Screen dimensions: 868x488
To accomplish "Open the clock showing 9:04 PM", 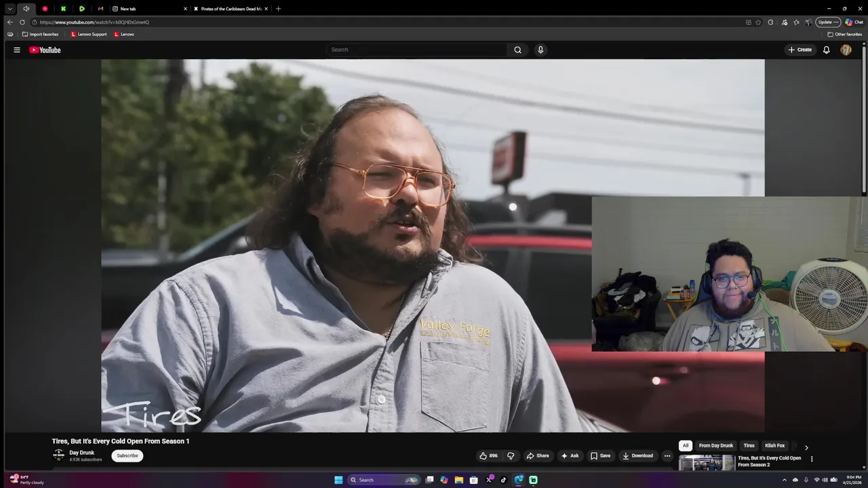I will tap(854, 480).
